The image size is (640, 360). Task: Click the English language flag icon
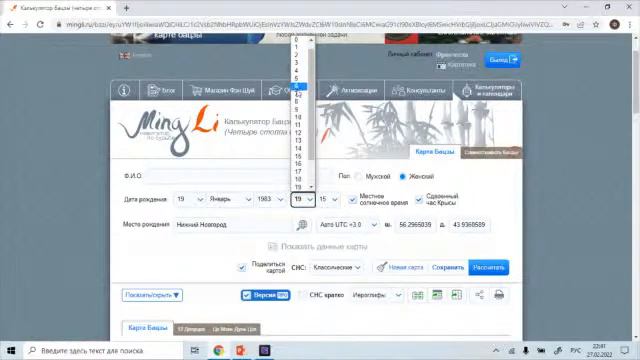point(124,56)
